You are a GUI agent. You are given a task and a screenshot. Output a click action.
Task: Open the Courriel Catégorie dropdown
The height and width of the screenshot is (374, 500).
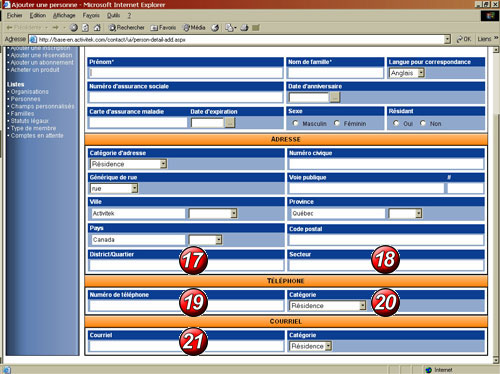pos(310,346)
